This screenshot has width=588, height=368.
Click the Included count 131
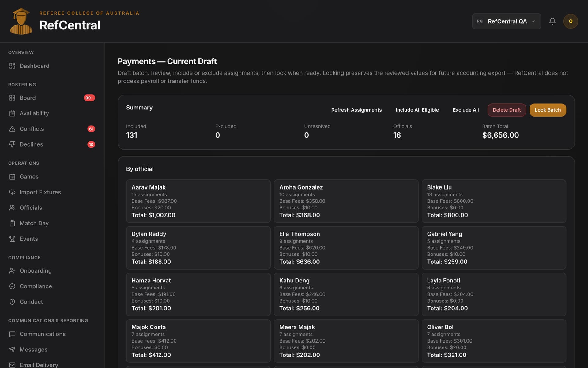(x=132, y=135)
